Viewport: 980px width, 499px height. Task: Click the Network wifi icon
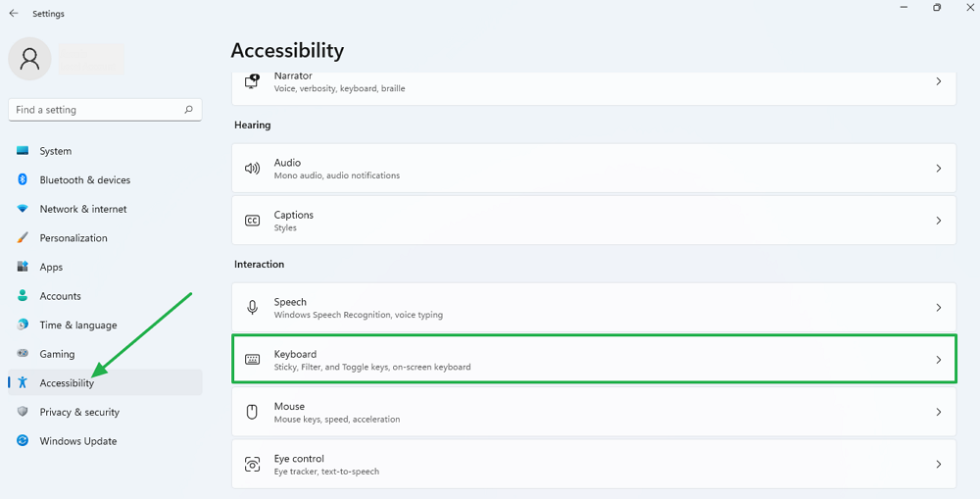[23, 209]
